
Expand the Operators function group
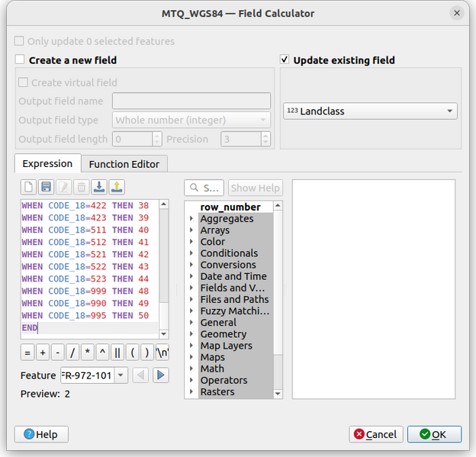point(191,380)
